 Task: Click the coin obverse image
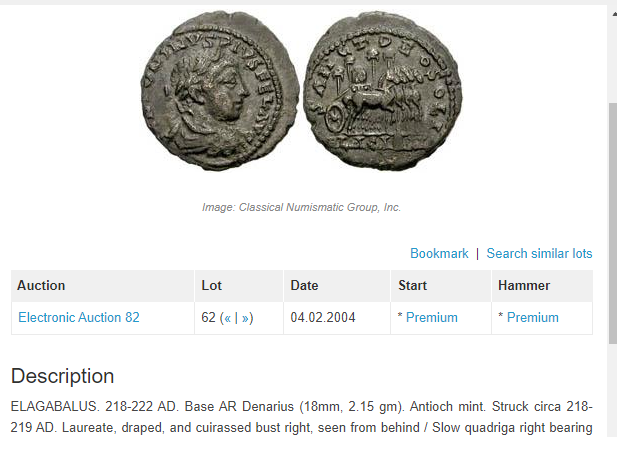pyautogui.click(x=220, y=91)
